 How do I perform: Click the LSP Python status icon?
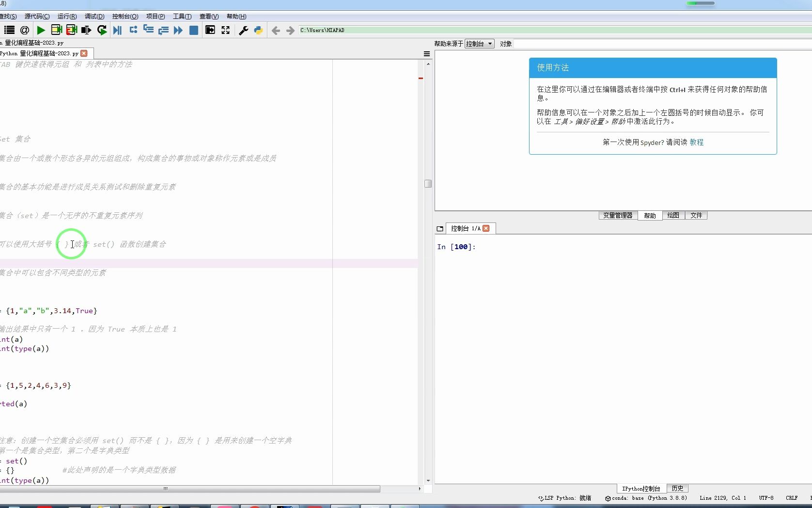pos(541,498)
